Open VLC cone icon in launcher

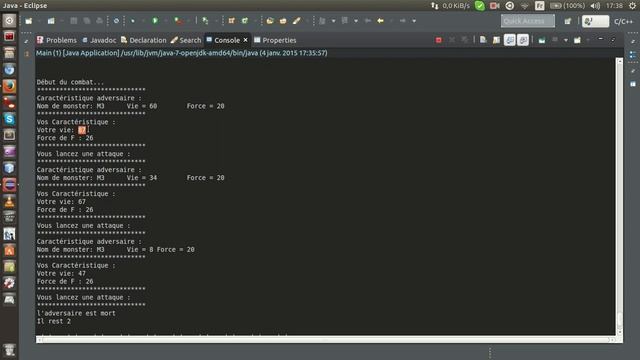9,201
